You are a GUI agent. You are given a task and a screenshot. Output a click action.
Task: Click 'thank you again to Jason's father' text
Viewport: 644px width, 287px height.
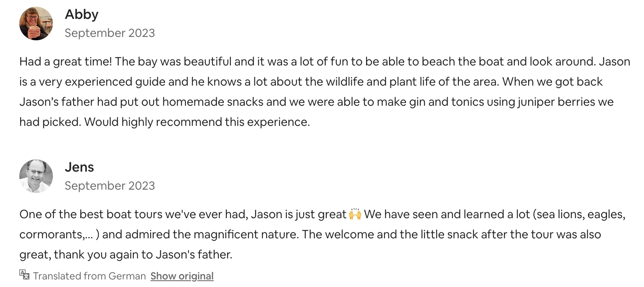pos(142,254)
